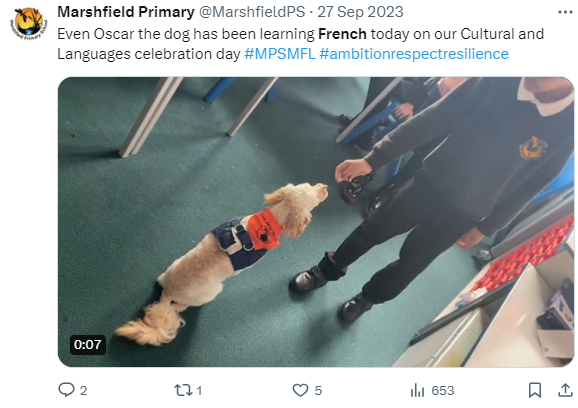The image size is (578, 408).
Task: Click the like count 5
Action: tap(318, 390)
